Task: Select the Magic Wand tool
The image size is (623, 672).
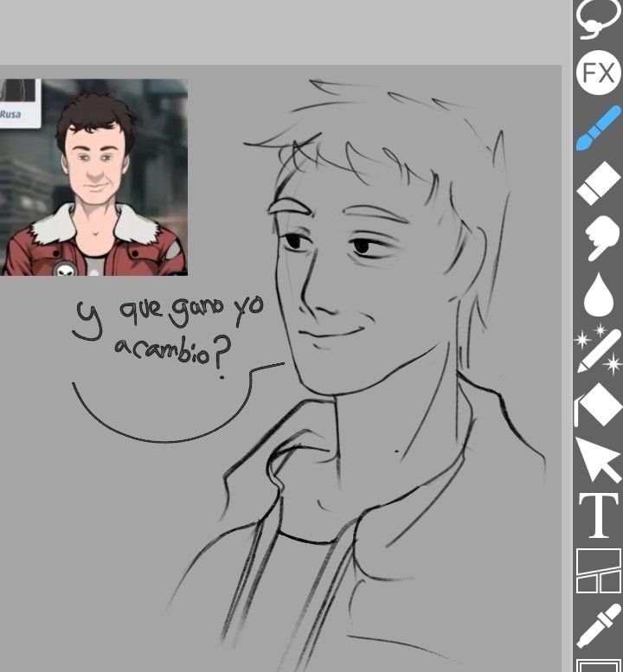Action: coord(598,349)
